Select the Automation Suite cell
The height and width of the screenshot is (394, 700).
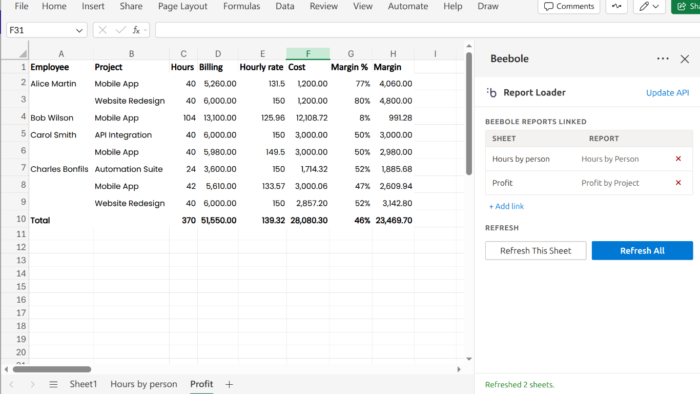click(x=131, y=169)
